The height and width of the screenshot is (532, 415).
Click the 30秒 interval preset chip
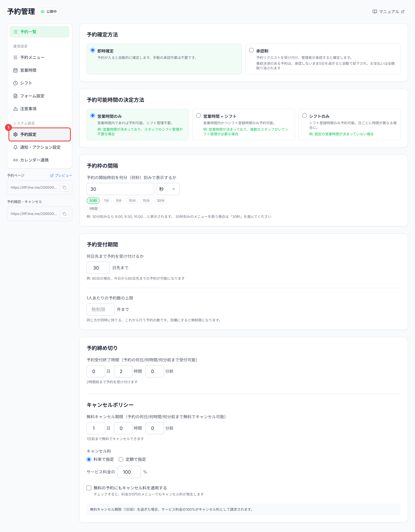click(93, 201)
